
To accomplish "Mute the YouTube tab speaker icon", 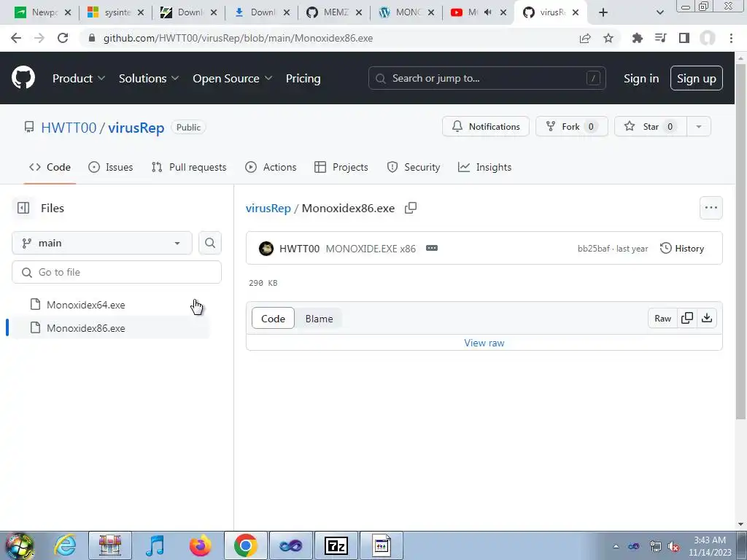I will pos(488,12).
